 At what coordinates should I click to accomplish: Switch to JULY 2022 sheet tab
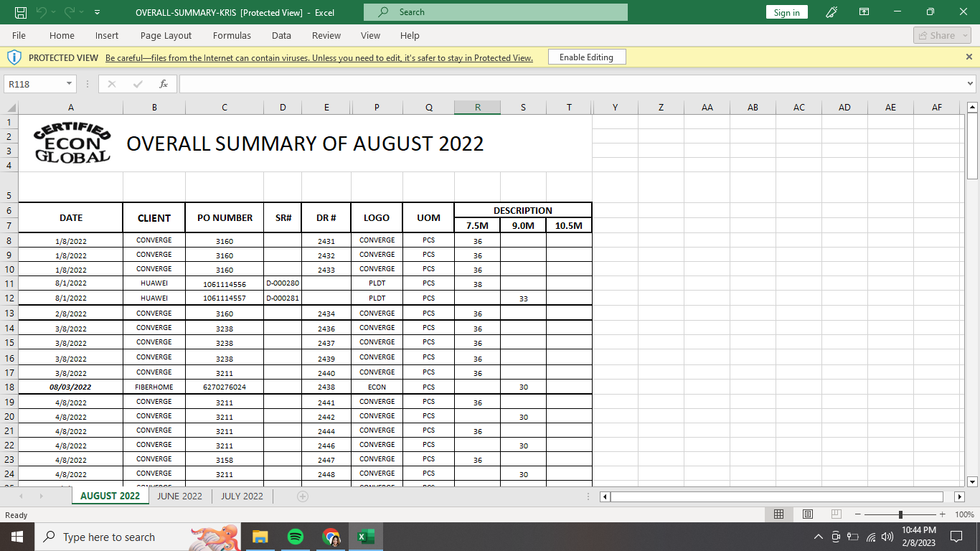[x=242, y=496]
